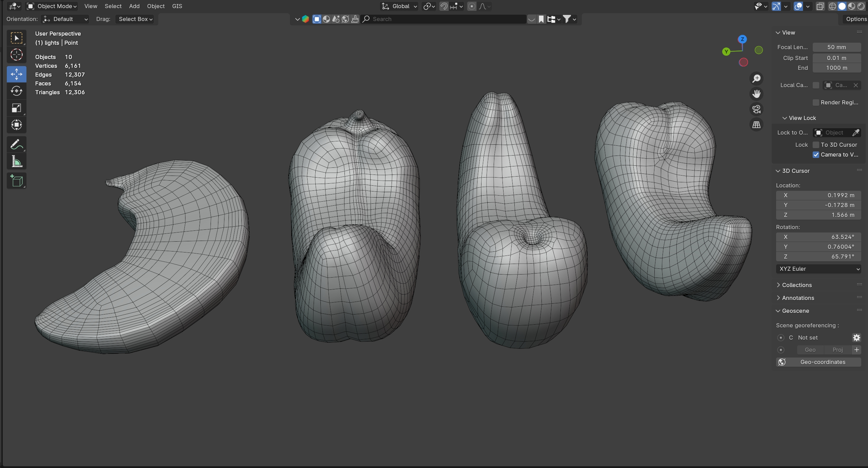
Task: Open the GIS menu
Action: [177, 6]
